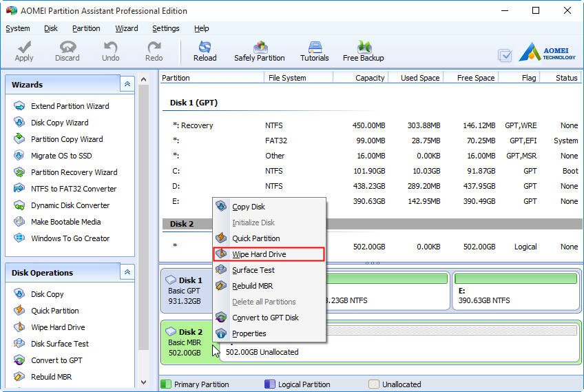This screenshot has width=584, height=392.
Task: Open the Disk menu
Action: (x=51, y=28)
